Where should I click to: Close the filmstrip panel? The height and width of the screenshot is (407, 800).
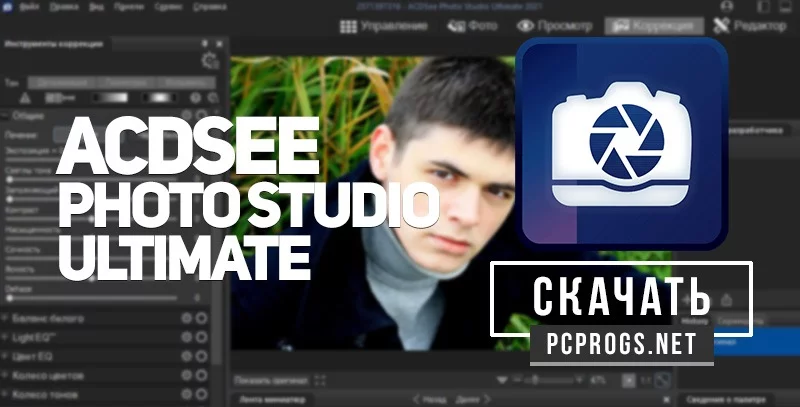coord(666,400)
